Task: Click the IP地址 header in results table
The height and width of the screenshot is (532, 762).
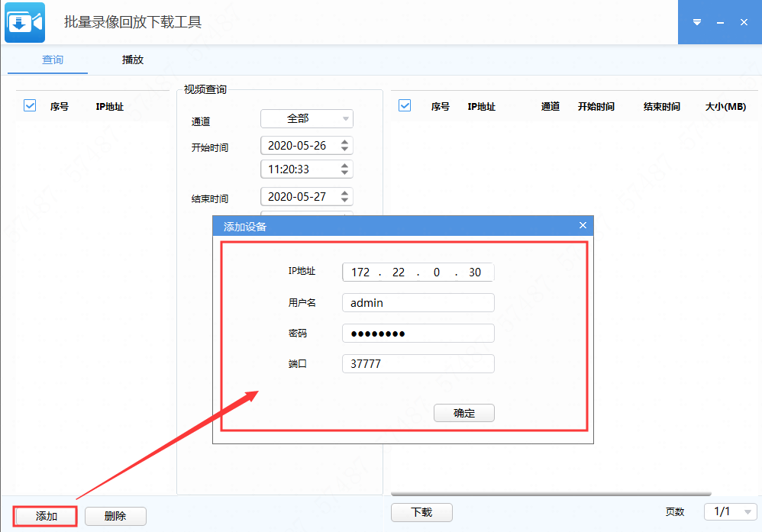Action: (482, 106)
